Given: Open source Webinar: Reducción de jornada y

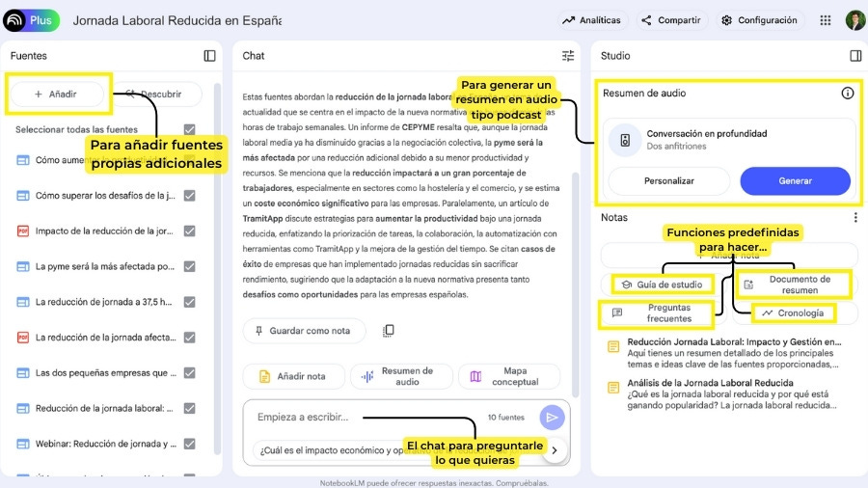Looking at the screenshot, I should (x=106, y=444).
